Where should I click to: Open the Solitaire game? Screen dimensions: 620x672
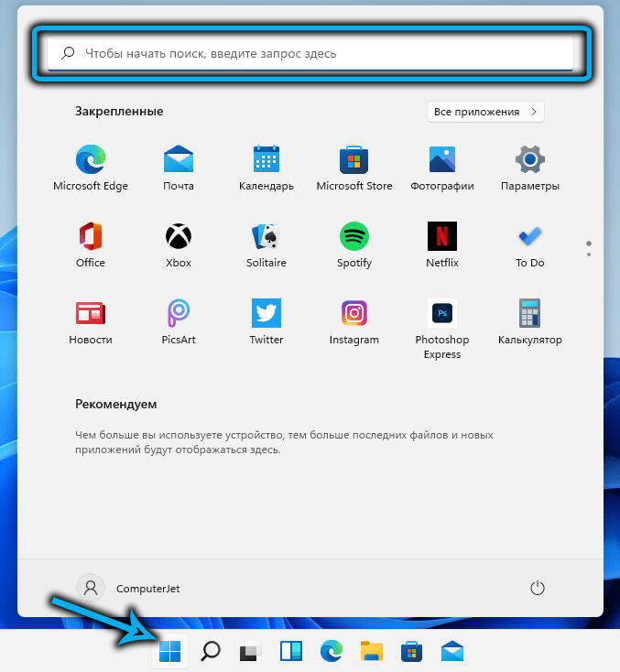pyautogui.click(x=266, y=237)
